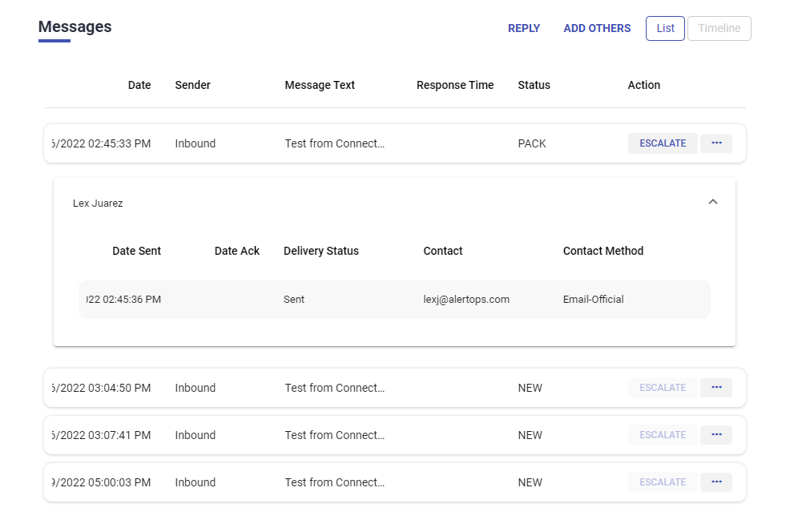This screenshot has height=532, width=794.
Task: Escalate the 03:07:41 PM message
Action: pos(663,435)
